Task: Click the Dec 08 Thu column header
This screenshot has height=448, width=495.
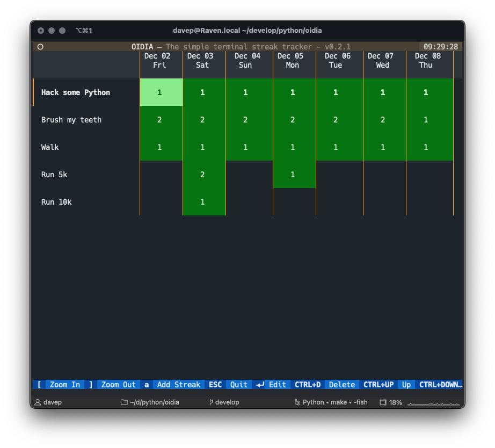Action: [x=427, y=60]
